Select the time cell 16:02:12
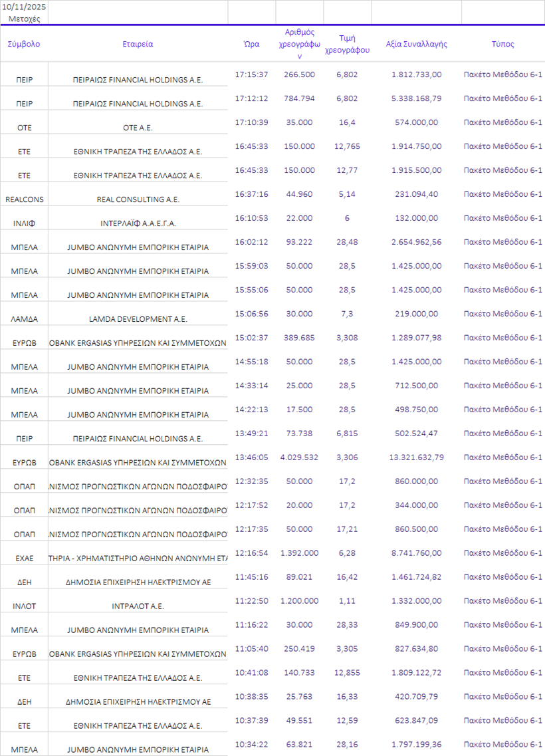Image resolution: width=545 pixels, height=756 pixels. pos(251,241)
